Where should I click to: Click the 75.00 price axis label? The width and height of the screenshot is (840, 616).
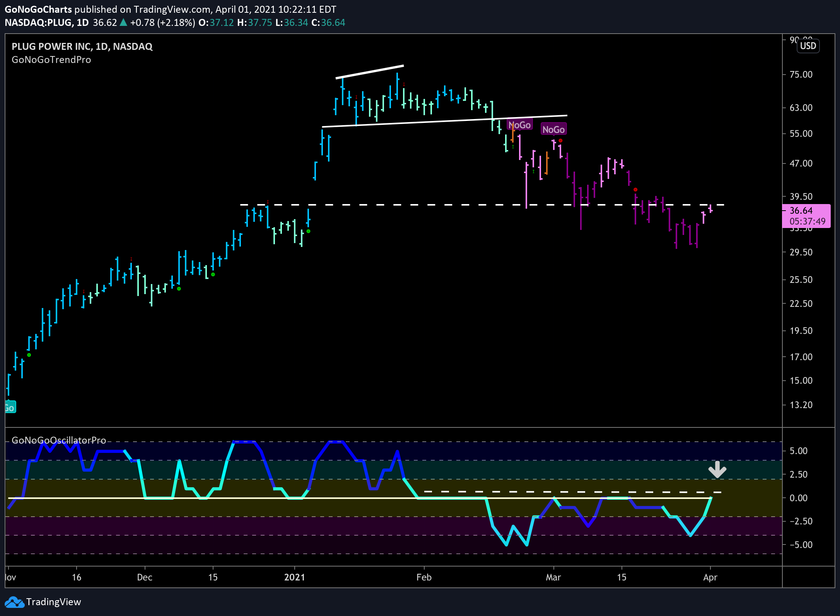pyautogui.click(x=801, y=74)
